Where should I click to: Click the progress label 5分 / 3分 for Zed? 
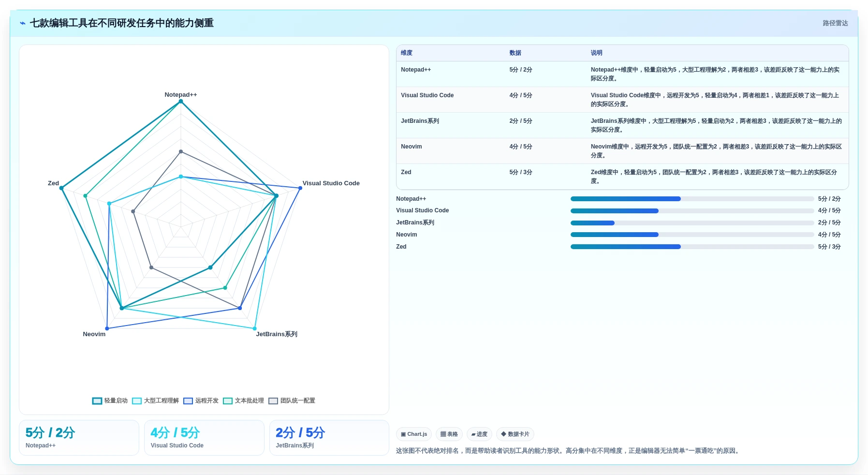tap(829, 247)
